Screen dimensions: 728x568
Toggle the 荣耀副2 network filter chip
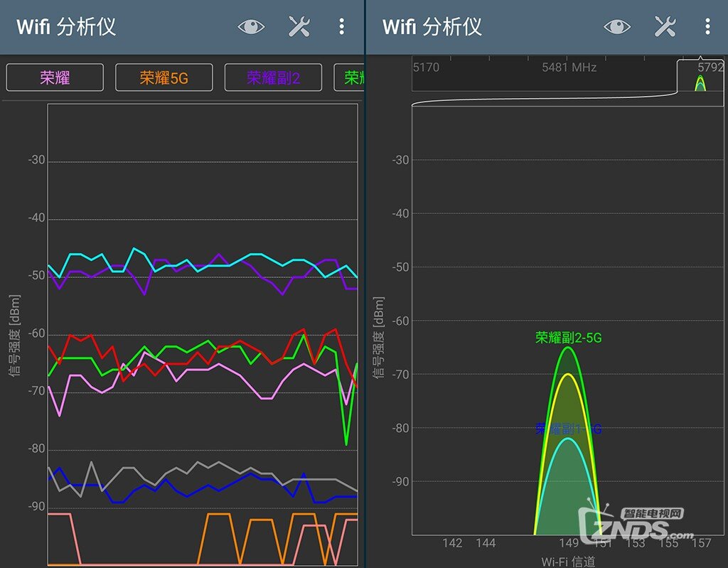point(273,77)
